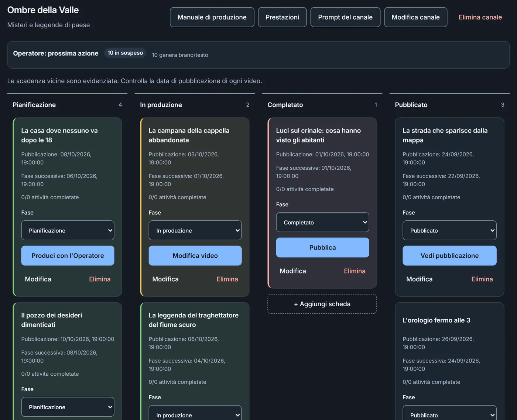Image resolution: width=517 pixels, height=420 pixels.
Task: Click the Pianificazione column header
Action: (34, 105)
